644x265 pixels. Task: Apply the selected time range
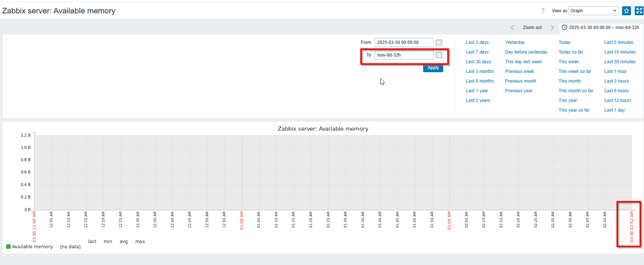pyautogui.click(x=433, y=68)
